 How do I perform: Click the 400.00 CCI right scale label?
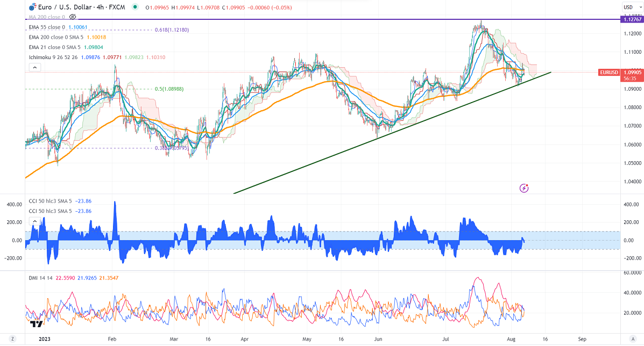coord(631,204)
